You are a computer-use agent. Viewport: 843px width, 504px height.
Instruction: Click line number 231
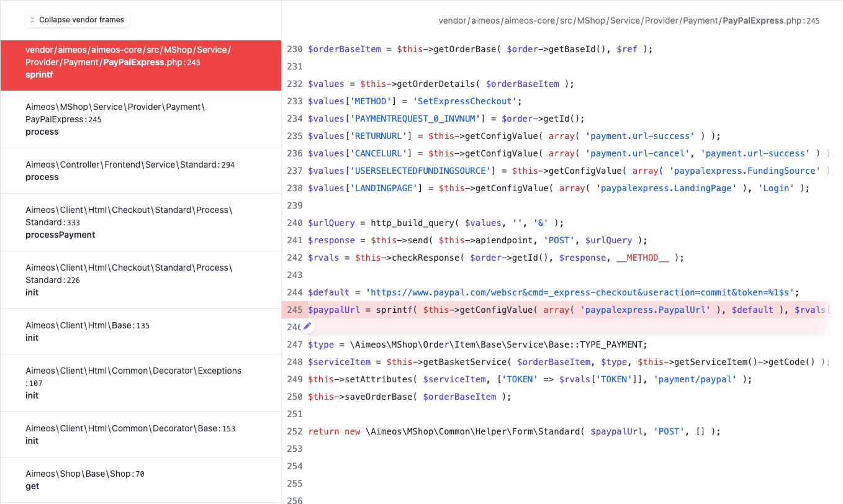295,66
